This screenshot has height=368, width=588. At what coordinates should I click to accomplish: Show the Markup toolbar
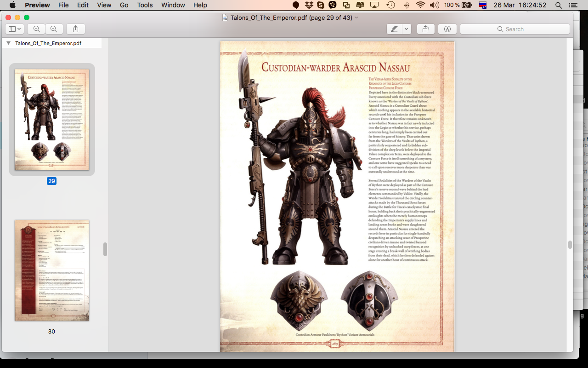pos(447,29)
